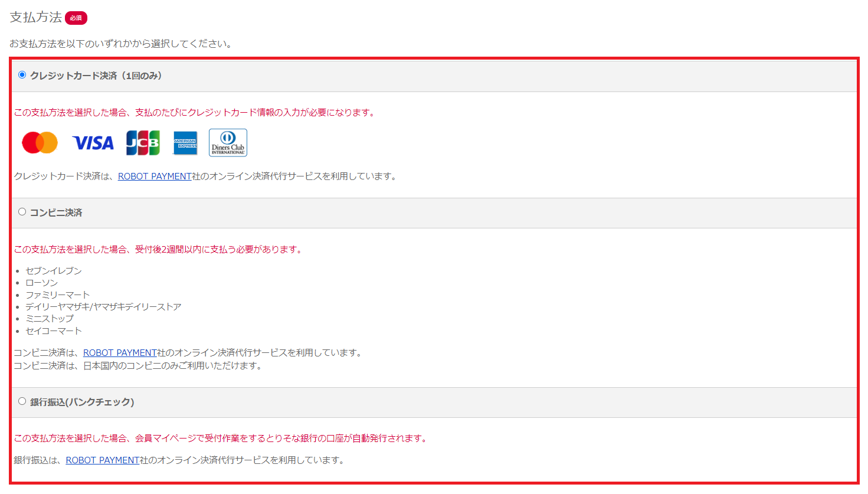The height and width of the screenshot is (494, 868).
Task: Click the Mastercard logo
Action: [x=40, y=143]
